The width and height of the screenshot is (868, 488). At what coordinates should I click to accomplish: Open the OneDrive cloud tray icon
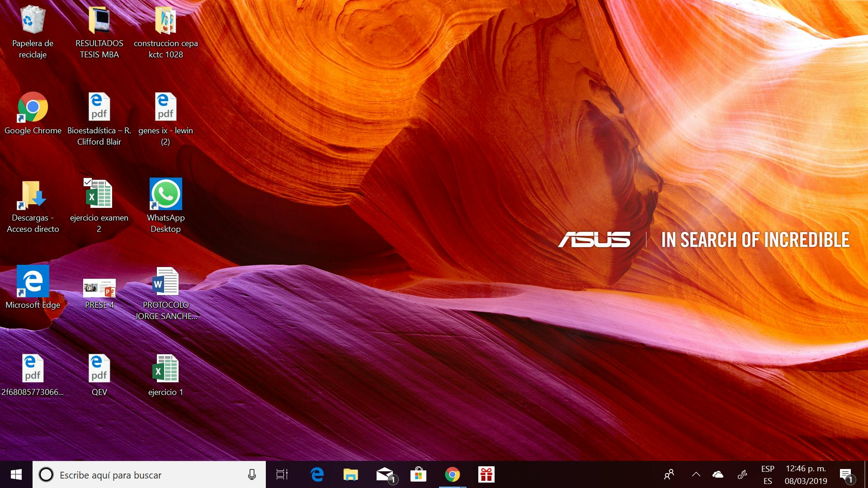pos(717,474)
